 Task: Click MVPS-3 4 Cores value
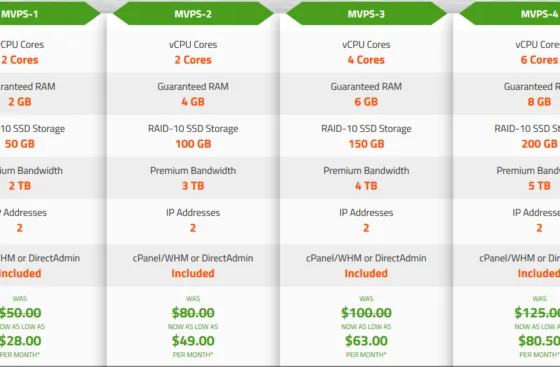coord(366,60)
